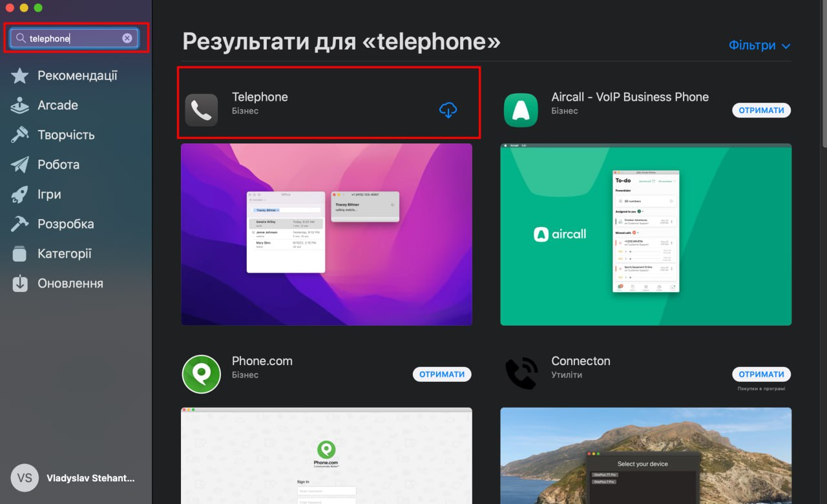The width and height of the screenshot is (827, 504).
Task: Click the cloud download icon for Telephone
Action: [x=448, y=110]
